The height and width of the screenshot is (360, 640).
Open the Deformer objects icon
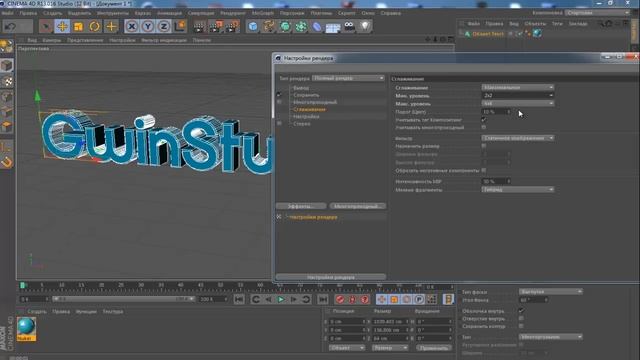pyautogui.click(x=317, y=27)
